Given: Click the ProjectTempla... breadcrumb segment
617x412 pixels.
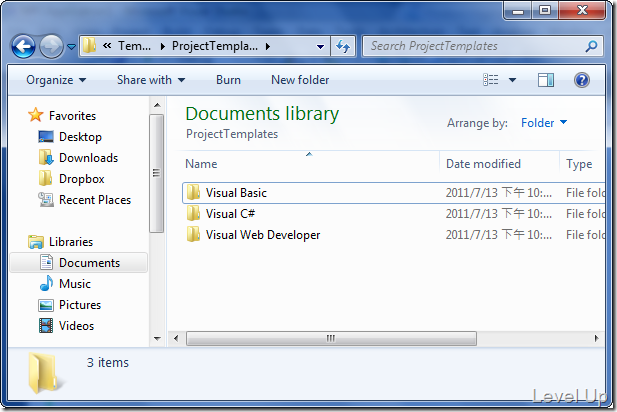Looking at the screenshot, I should (215, 46).
